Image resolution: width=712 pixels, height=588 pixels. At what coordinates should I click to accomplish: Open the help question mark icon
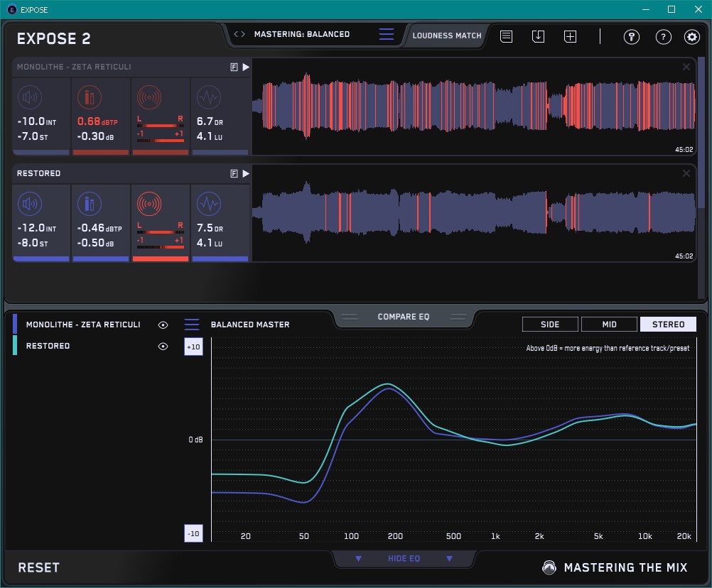[663, 37]
